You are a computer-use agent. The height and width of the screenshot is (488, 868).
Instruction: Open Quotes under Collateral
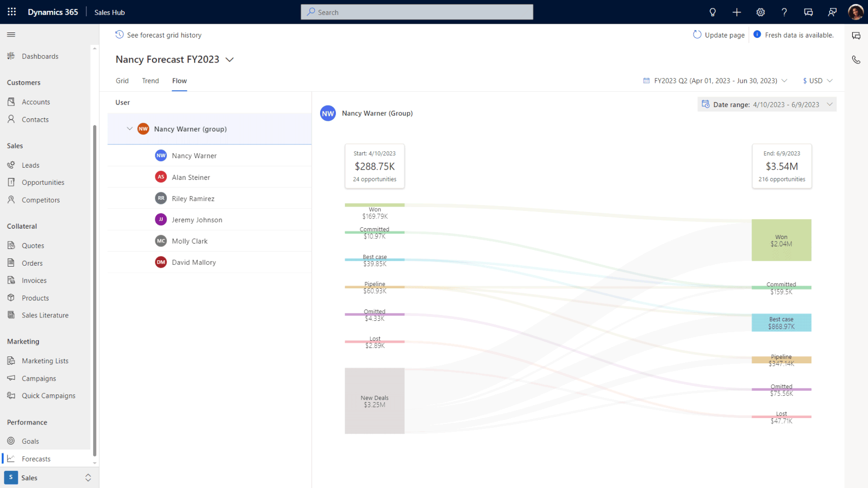point(33,245)
